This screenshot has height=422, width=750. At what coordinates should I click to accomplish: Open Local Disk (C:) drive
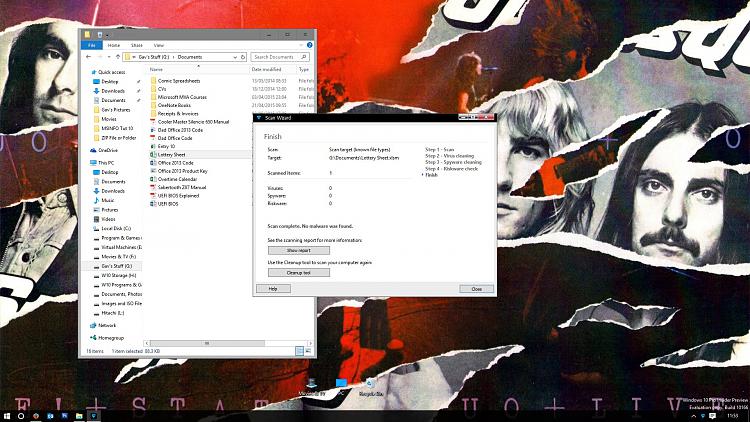(x=116, y=229)
